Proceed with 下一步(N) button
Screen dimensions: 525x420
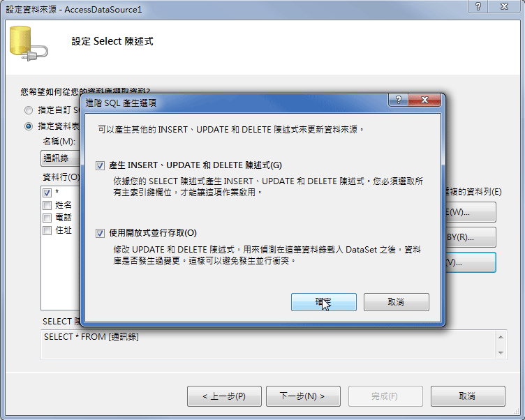point(304,396)
